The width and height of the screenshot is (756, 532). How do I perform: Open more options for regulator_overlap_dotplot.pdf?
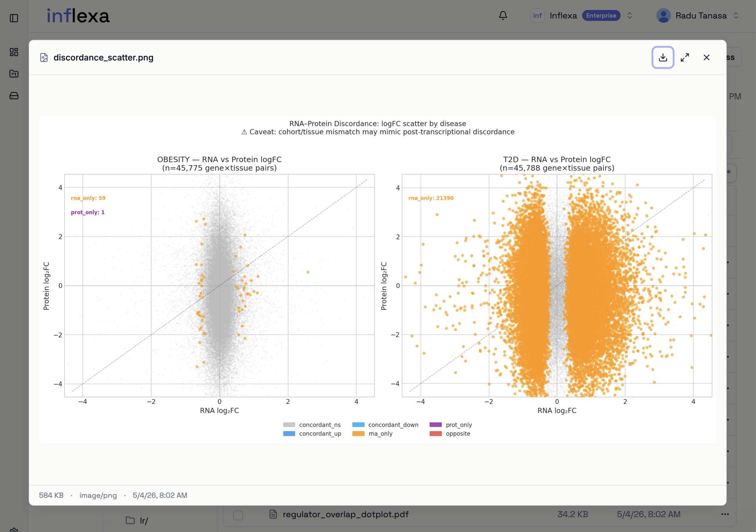tap(725, 514)
